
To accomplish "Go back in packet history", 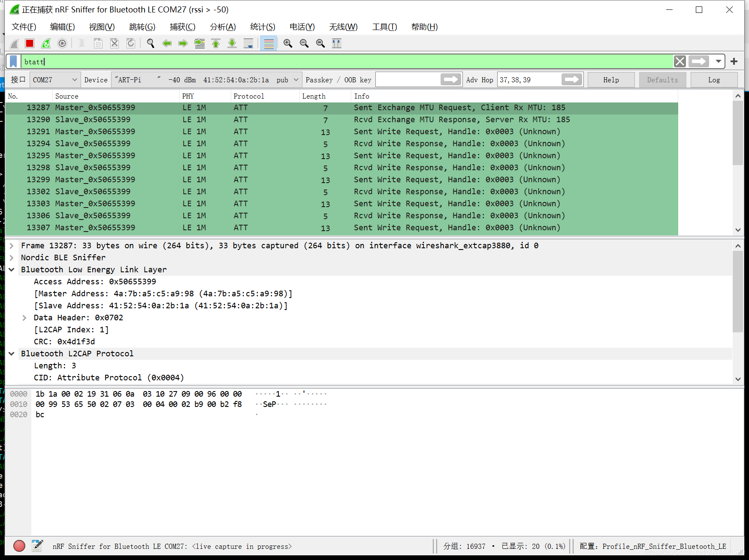I will tap(167, 43).
